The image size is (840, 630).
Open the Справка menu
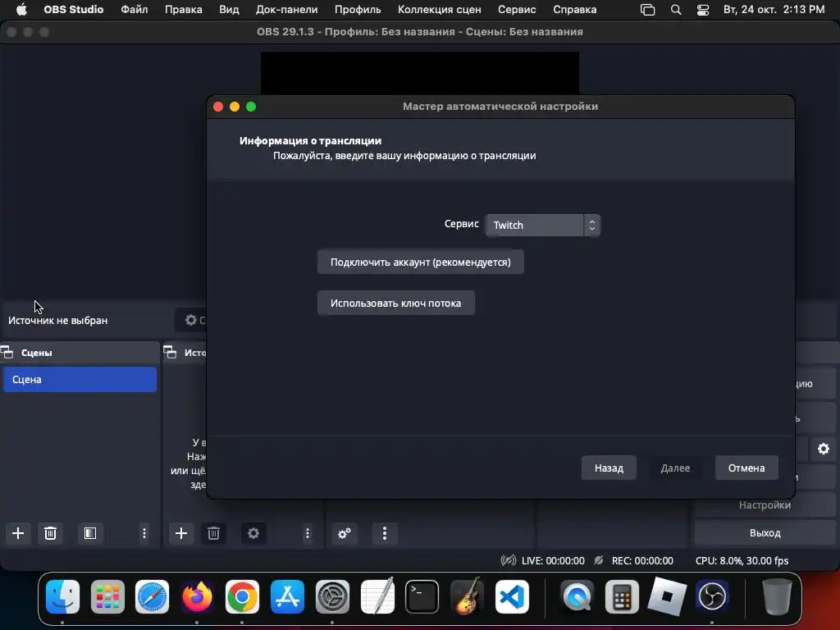point(575,10)
